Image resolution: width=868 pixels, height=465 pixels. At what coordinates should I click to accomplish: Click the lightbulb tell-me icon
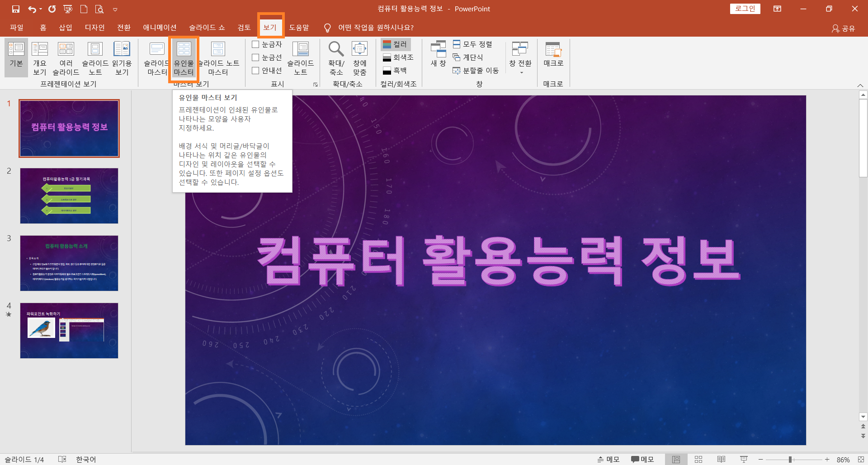point(327,28)
